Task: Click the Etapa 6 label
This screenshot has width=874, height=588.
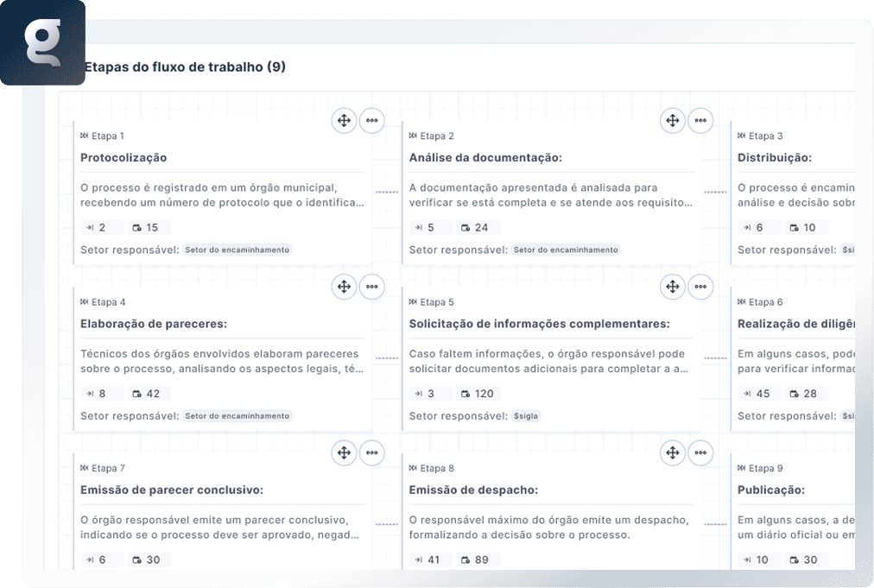Action: [x=765, y=301]
